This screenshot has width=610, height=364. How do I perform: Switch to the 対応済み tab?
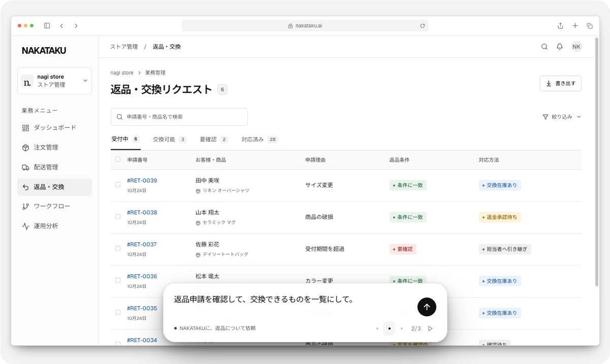260,139
